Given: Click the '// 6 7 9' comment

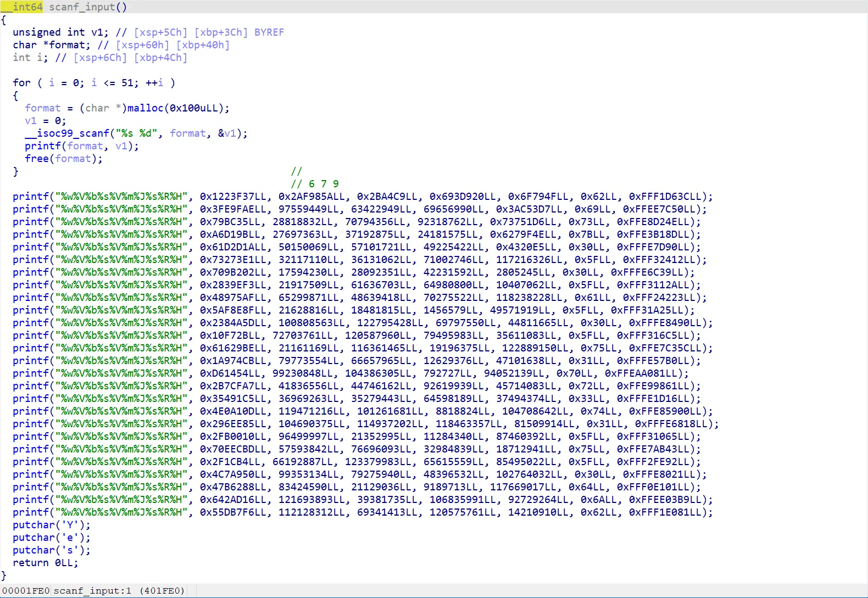Looking at the screenshot, I should click(x=315, y=184).
